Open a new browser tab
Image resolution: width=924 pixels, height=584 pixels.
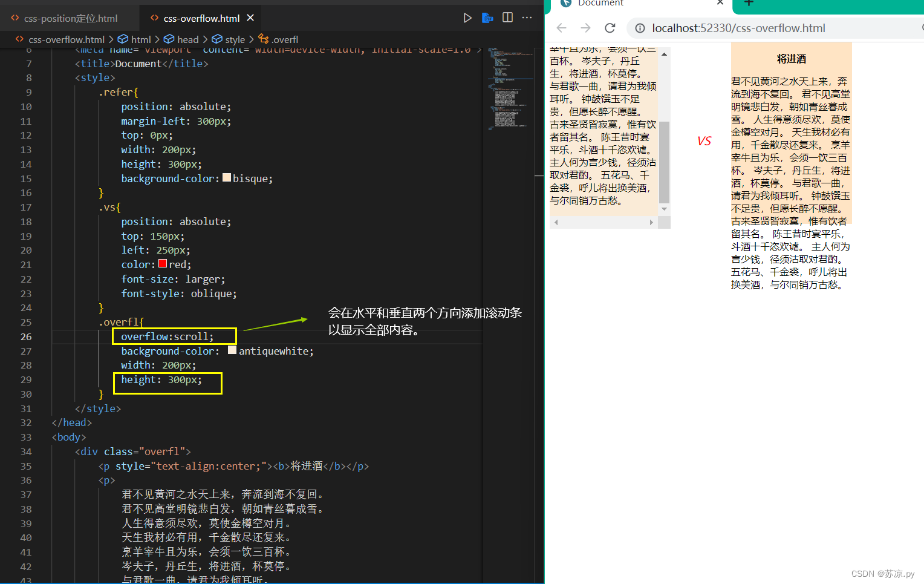coord(749,3)
